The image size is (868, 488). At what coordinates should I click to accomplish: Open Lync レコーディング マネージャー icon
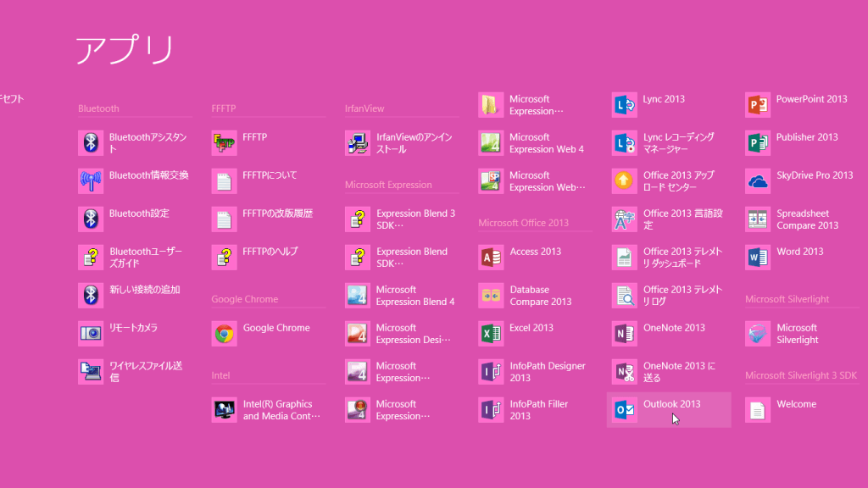[625, 142]
